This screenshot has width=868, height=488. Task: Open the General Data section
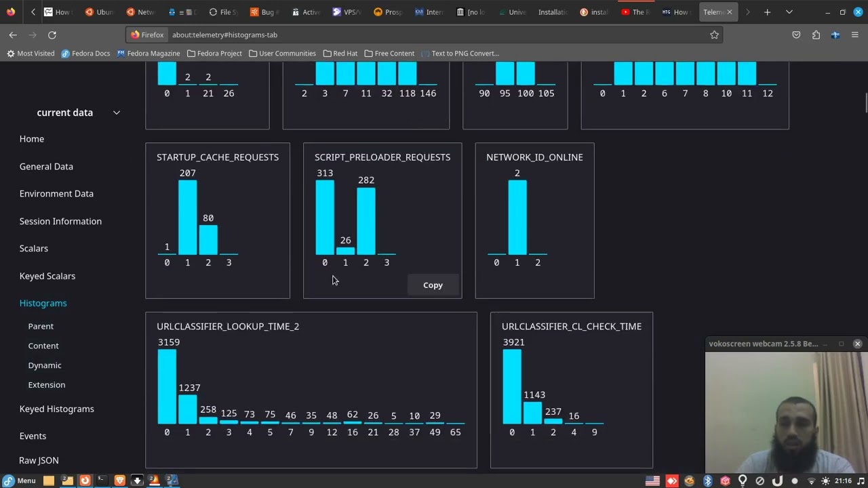(46, 166)
